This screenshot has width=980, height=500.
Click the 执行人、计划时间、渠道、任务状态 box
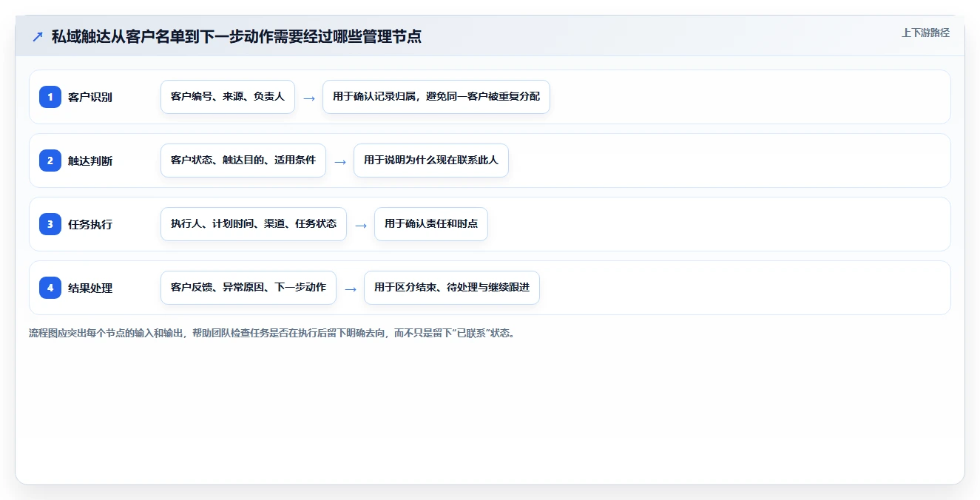(x=254, y=224)
